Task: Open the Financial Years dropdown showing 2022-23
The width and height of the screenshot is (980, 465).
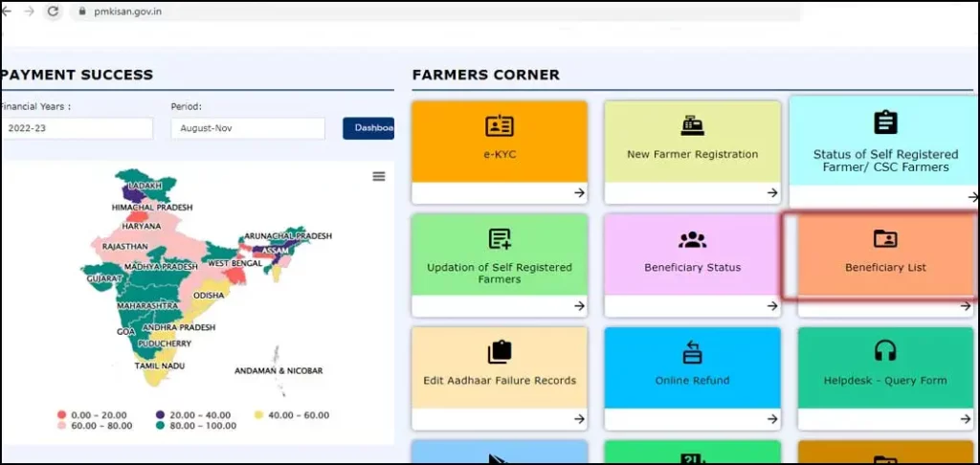Action: point(77,128)
